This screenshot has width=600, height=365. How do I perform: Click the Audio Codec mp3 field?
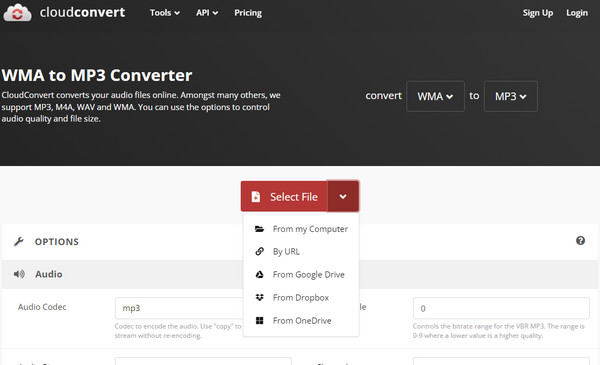pyautogui.click(x=179, y=308)
